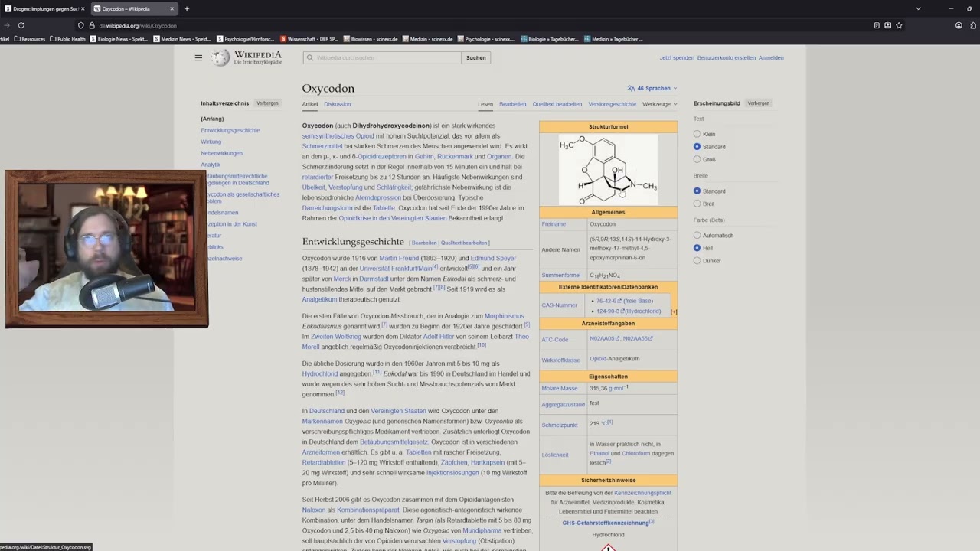Click the webcam overlay video thumbnail
This screenshot has width=980, height=551.
click(106, 249)
